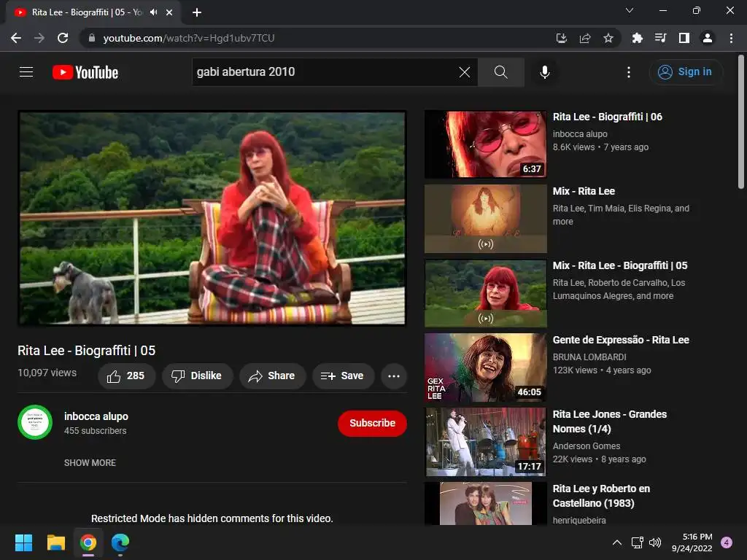This screenshot has width=747, height=560.
Task: Click the magnifier search button
Action: tap(500, 72)
